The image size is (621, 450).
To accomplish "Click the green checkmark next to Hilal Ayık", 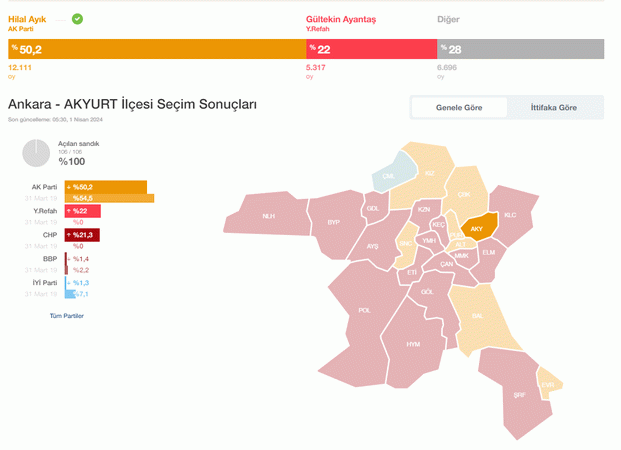I will click(x=77, y=19).
